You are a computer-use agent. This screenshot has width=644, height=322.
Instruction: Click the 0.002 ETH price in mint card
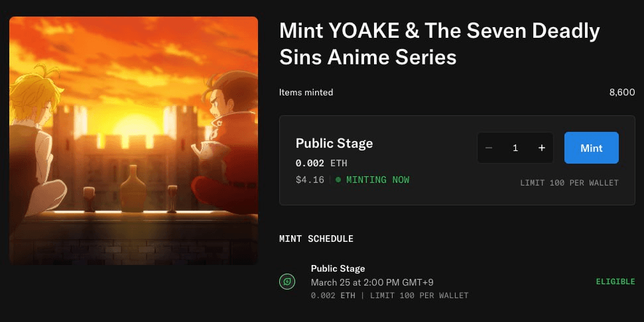[x=322, y=163]
